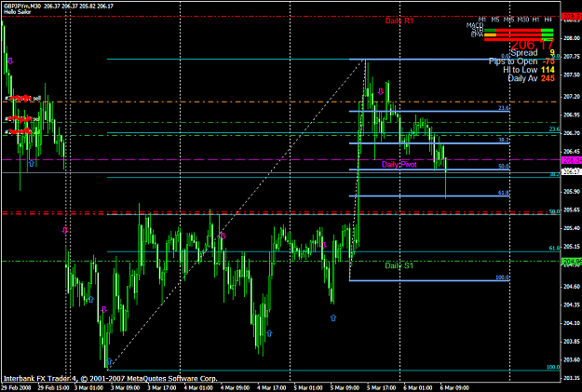
Task: Click magenta down arrow beside the lowest 3 Mar candles
Action: [104, 309]
